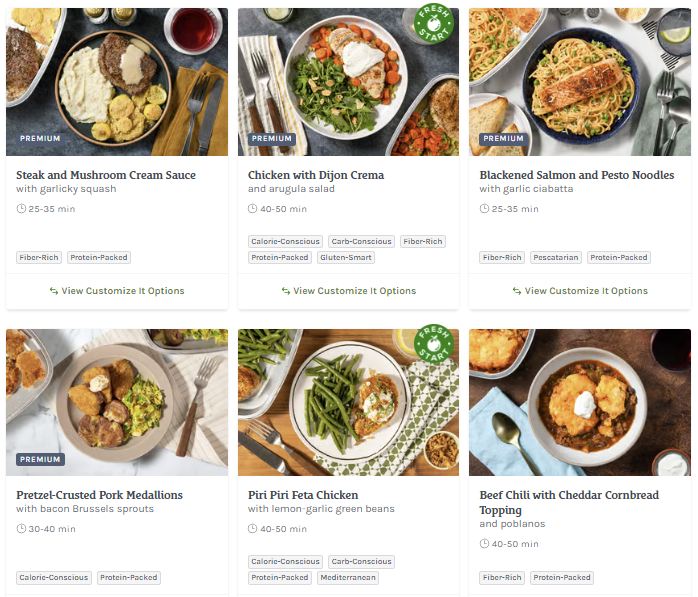
Task: Click swap icon on Blackened Salmon card
Action: click(517, 291)
